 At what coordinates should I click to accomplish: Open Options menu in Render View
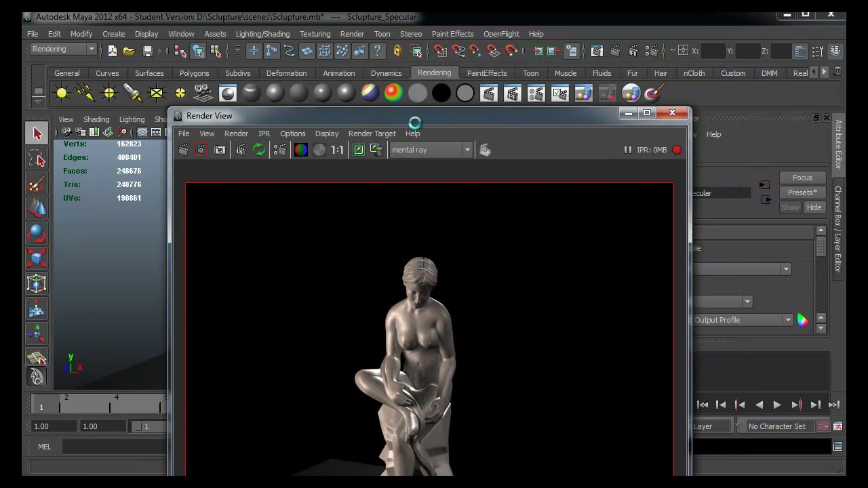[293, 134]
